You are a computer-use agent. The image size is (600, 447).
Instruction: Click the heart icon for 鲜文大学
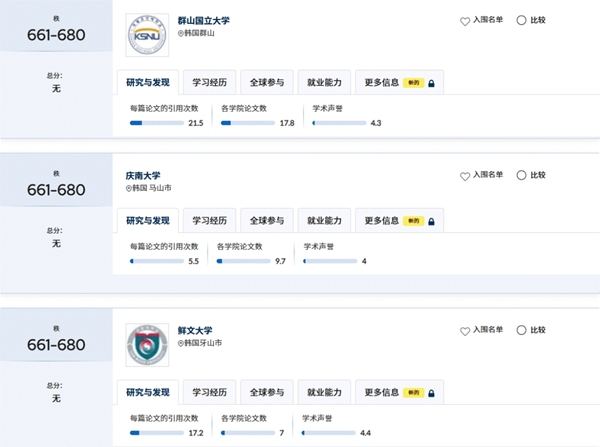click(465, 331)
